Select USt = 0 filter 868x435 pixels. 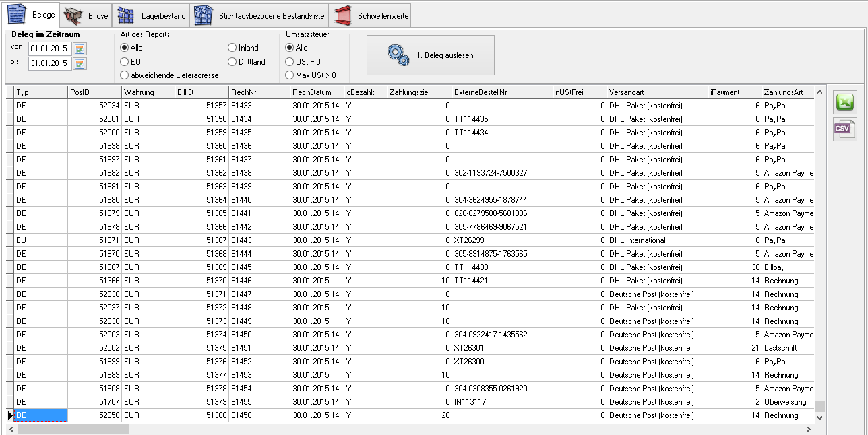click(290, 62)
